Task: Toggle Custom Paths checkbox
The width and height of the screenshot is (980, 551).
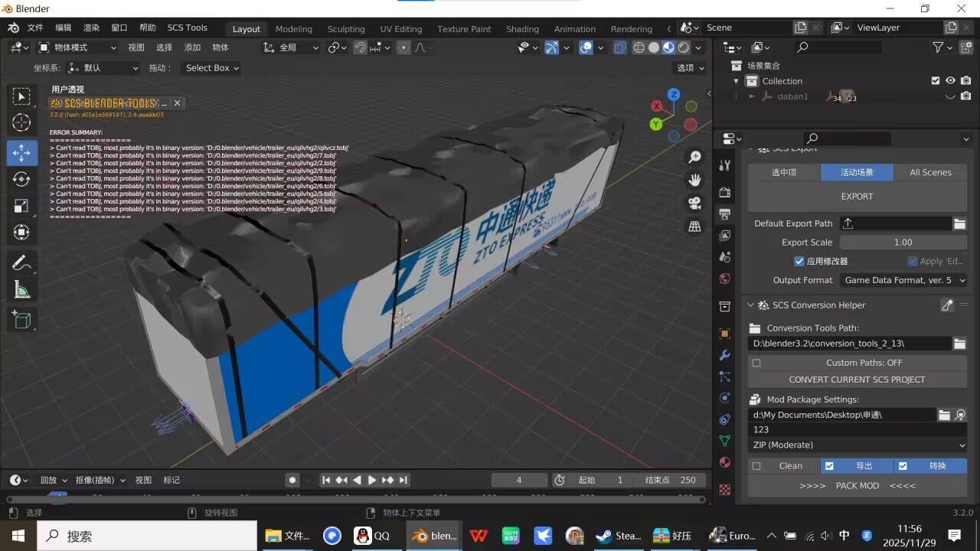Action: click(x=756, y=363)
